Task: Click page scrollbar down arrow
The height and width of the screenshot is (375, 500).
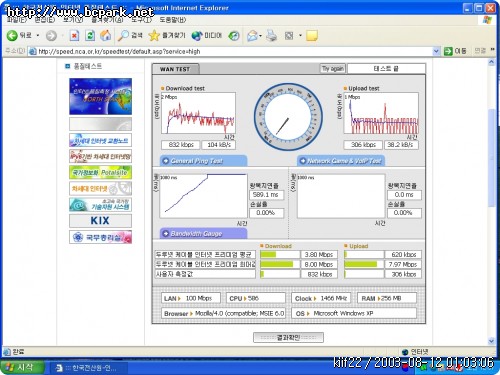Action: (x=491, y=341)
